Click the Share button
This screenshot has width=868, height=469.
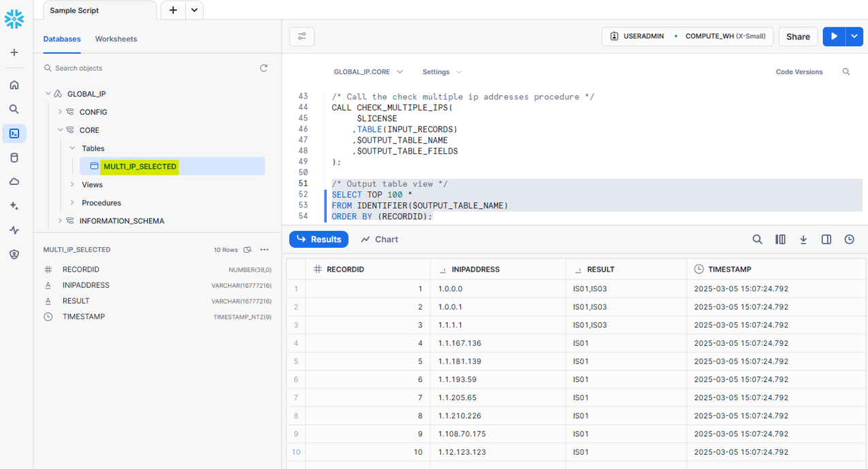pyautogui.click(x=798, y=37)
